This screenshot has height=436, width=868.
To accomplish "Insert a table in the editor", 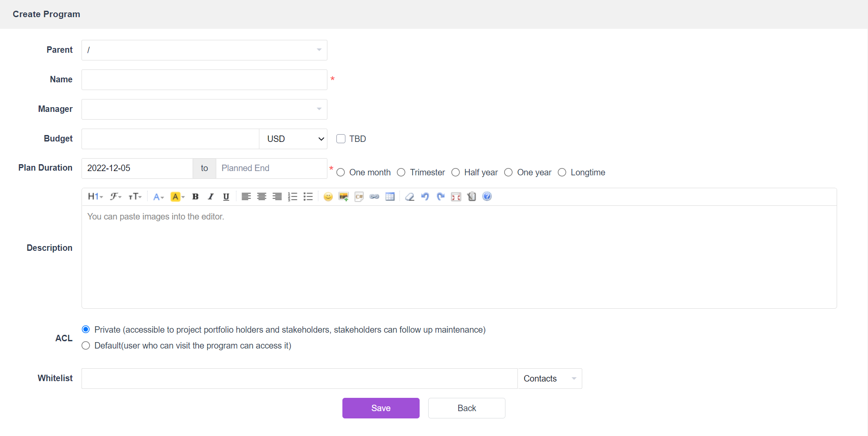I will [x=390, y=197].
